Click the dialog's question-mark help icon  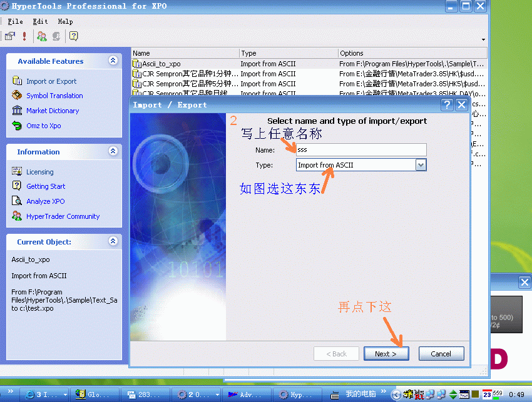point(447,105)
